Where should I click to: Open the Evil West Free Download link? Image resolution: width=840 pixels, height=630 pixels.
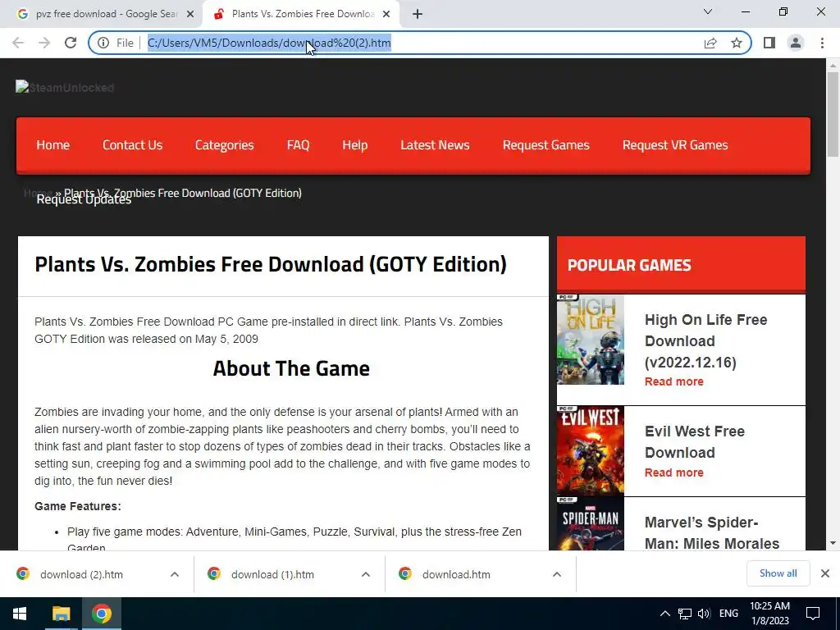coord(694,442)
